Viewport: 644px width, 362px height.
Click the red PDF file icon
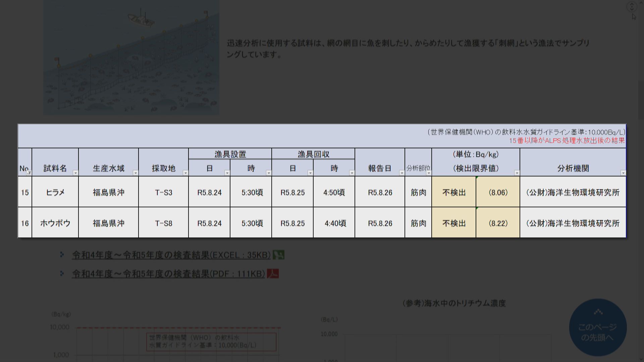273,274
